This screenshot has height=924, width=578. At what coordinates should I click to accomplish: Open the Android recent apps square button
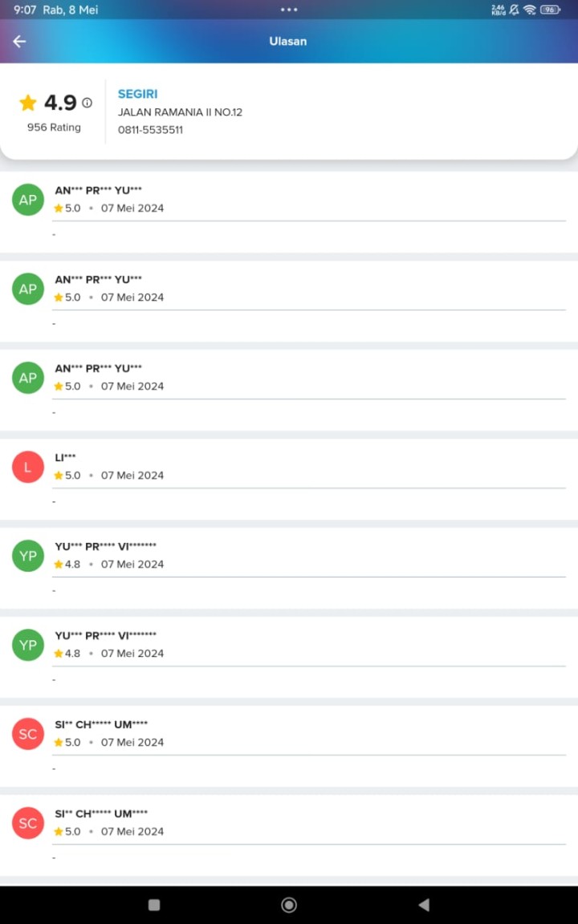tap(154, 905)
